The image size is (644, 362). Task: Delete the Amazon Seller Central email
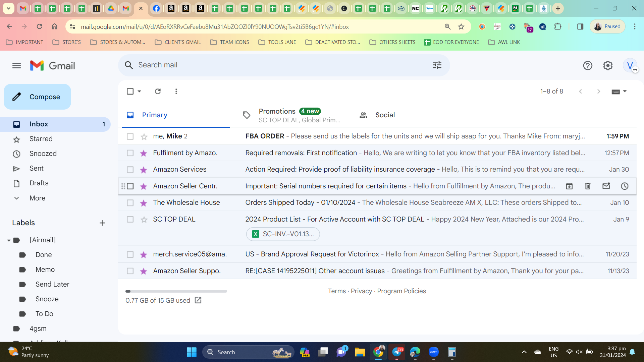pyautogui.click(x=588, y=186)
